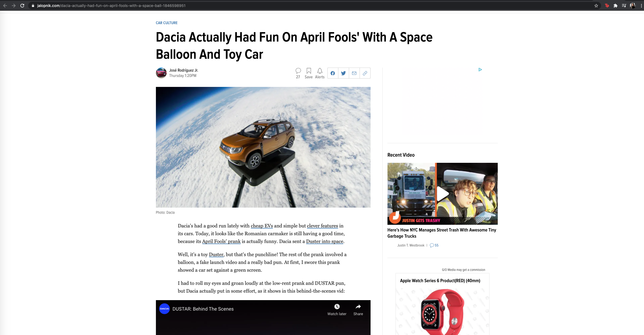Screen dimensions: 644x335
Task: Reload the page
Action: point(22,6)
